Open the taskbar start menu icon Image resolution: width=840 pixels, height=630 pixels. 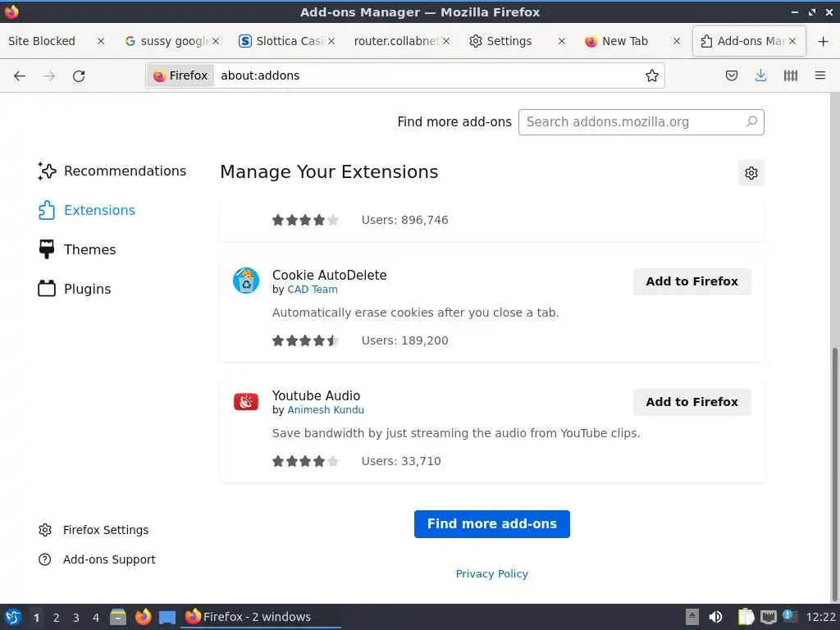pyautogui.click(x=13, y=617)
